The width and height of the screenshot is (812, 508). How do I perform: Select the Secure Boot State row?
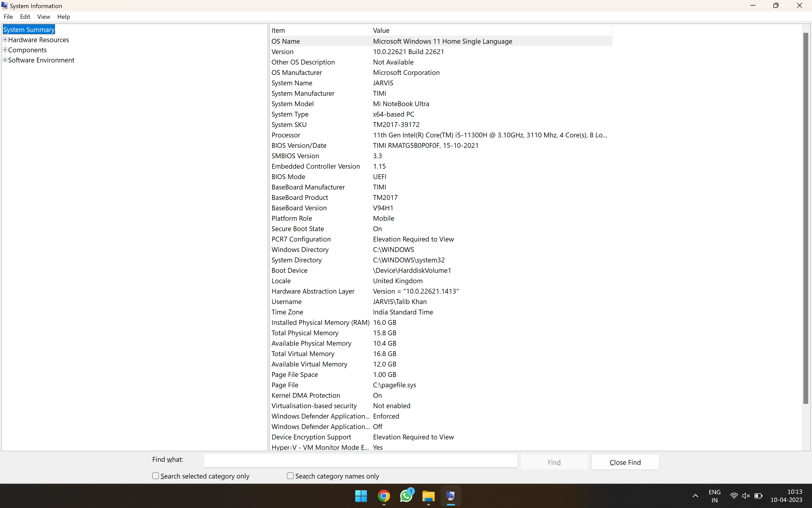[x=441, y=228]
